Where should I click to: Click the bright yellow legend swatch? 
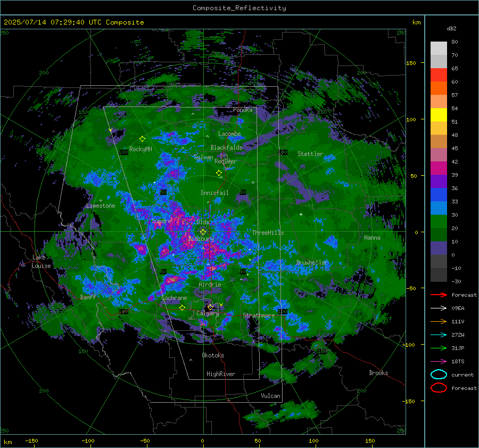click(439, 115)
